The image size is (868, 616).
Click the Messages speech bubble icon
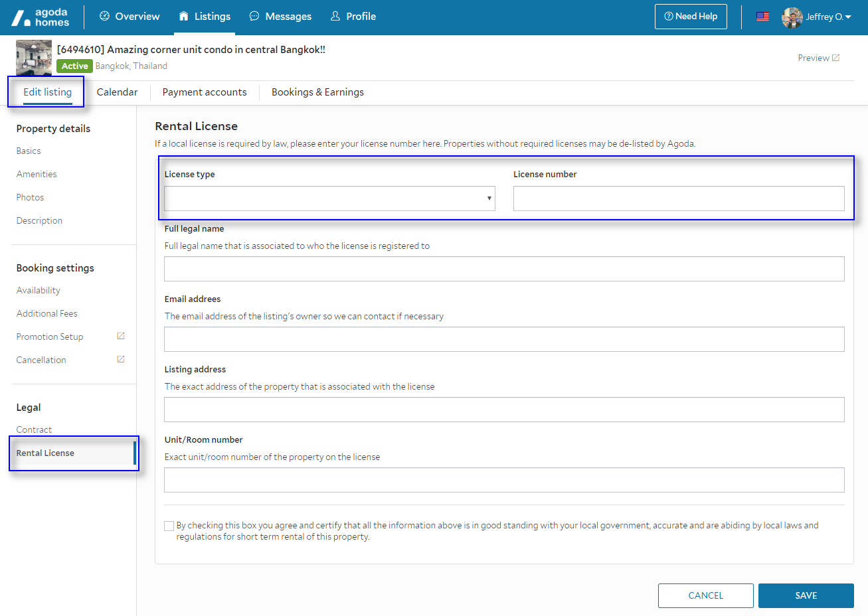[254, 16]
